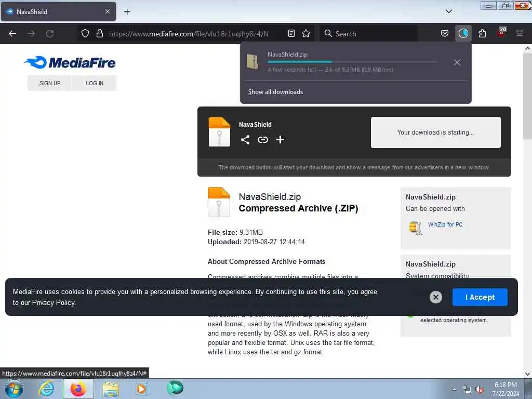532x399 pixels.
Task: Launch Internet Explorer from the taskbar
Action: (x=46, y=389)
